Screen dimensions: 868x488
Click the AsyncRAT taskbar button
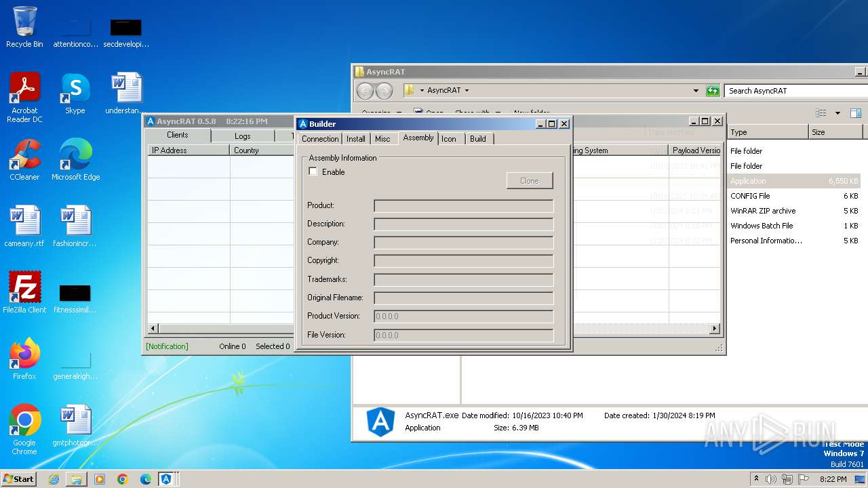[x=166, y=479]
